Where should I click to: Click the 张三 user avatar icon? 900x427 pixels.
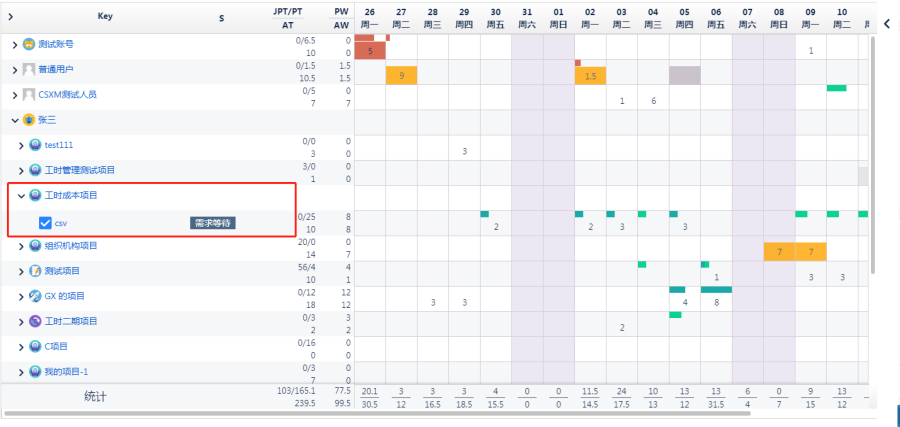click(x=29, y=120)
